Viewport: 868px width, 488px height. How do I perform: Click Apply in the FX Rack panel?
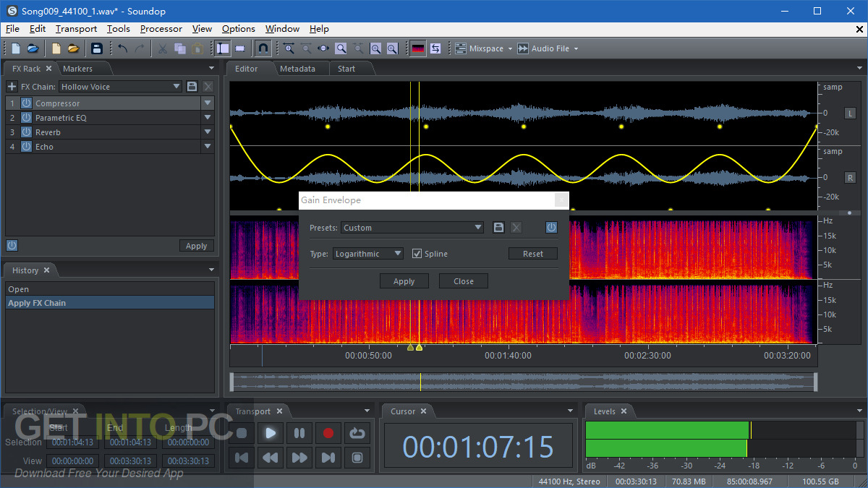click(197, 246)
